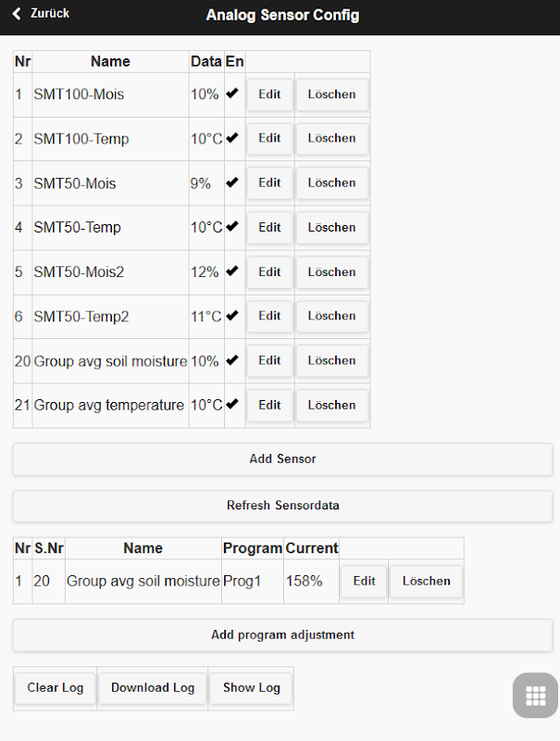Go back with the Zurück arrow
Screen dimensions: 560x741
[x=41, y=14]
